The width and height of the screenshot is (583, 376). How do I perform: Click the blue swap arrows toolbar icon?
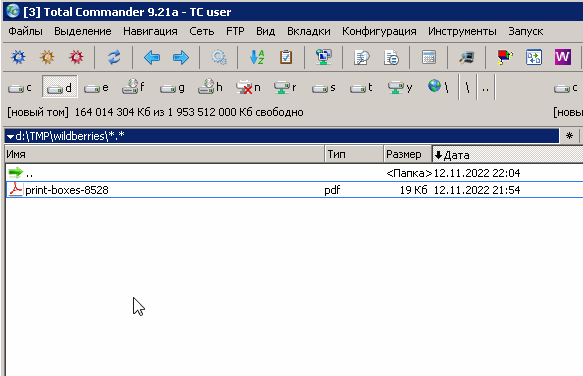534,57
